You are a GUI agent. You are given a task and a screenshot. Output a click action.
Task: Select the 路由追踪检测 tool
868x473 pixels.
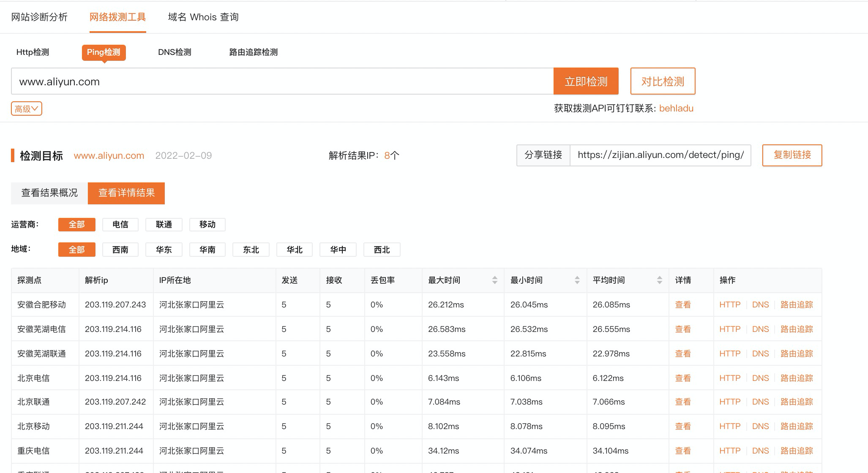tap(253, 52)
